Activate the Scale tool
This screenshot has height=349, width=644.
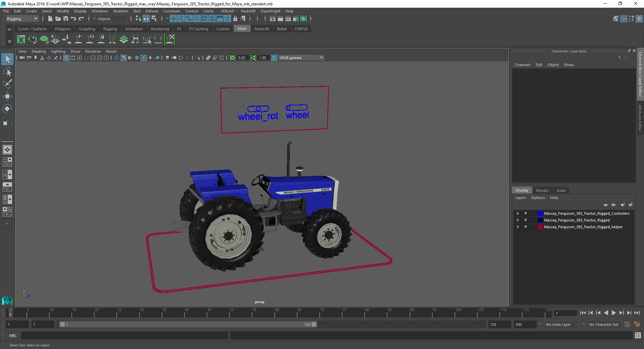click(x=7, y=121)
